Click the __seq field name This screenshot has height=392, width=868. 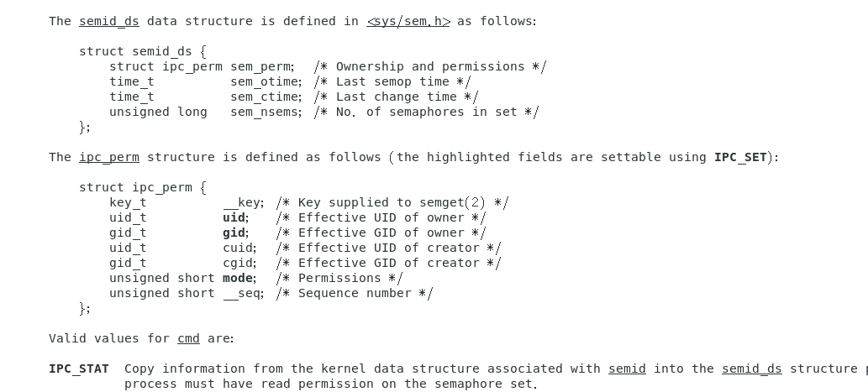click(242, 293)
